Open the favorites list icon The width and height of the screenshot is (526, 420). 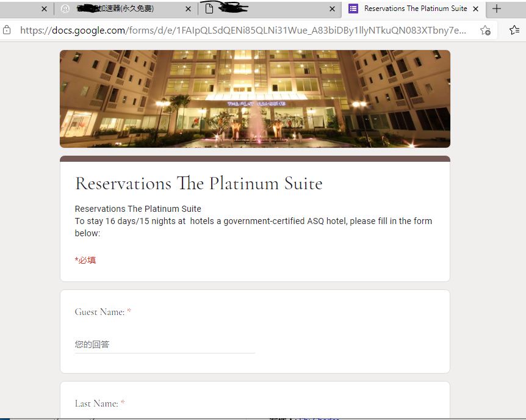point(514,30)
